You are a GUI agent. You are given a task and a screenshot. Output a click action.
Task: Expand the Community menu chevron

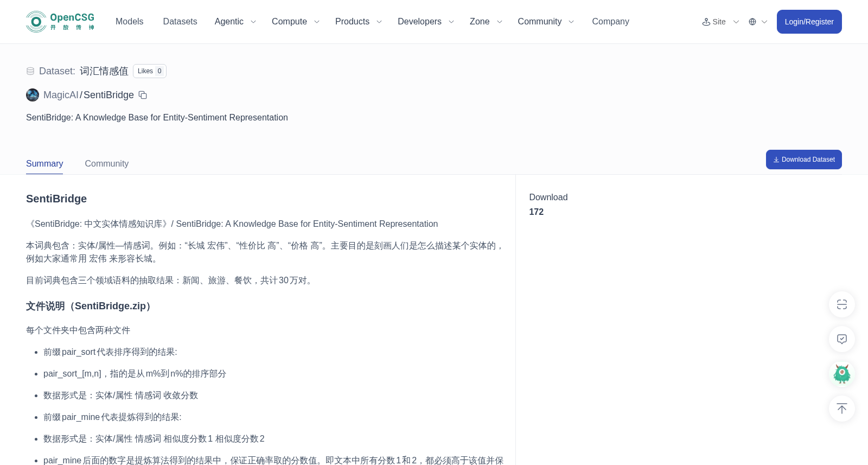[x=571, y=22]
